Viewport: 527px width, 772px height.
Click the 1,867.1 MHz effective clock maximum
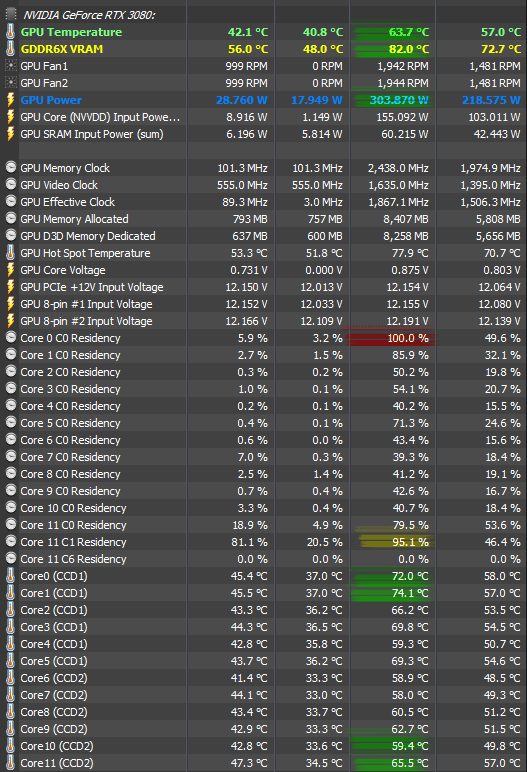coord(398,202)
